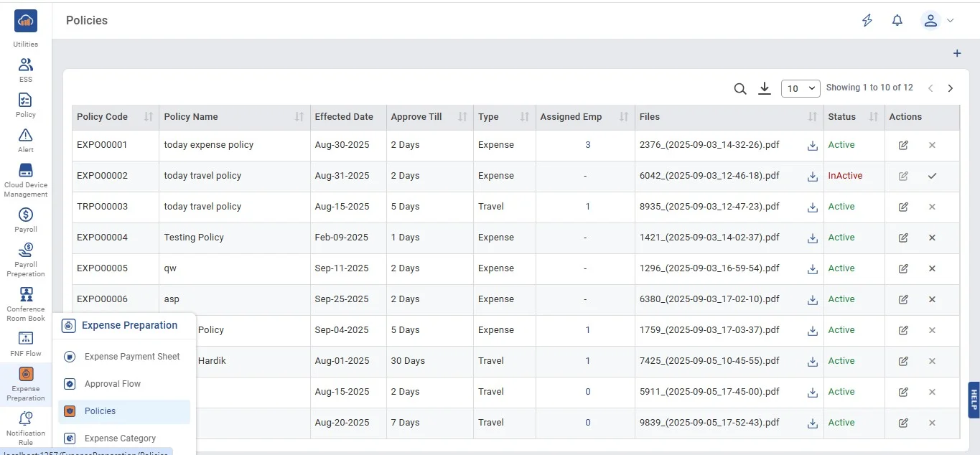The image size is (980, 455).
Task: Sort the table by Policy Code column
Action: pos(149,117)
